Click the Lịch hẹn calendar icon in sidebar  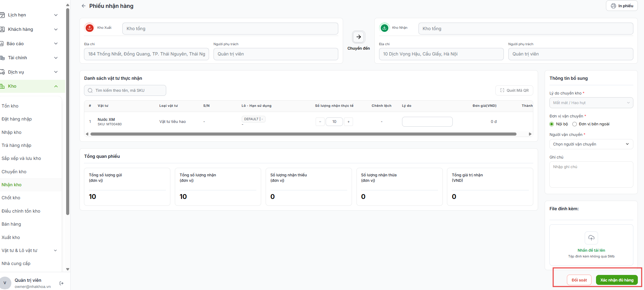click(x=2, y=15)
